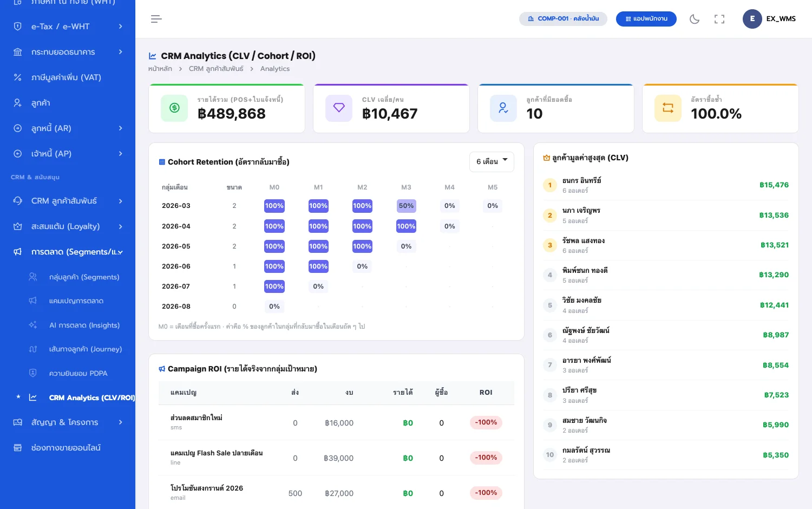Toggle dark mode with the moon icon
This screenshot has height=509, width=812.
pyautogui.click(x=695, y=19)
